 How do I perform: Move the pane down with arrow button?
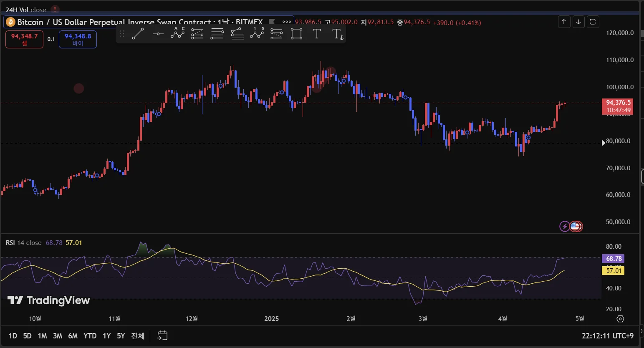[x=578, y=22]
